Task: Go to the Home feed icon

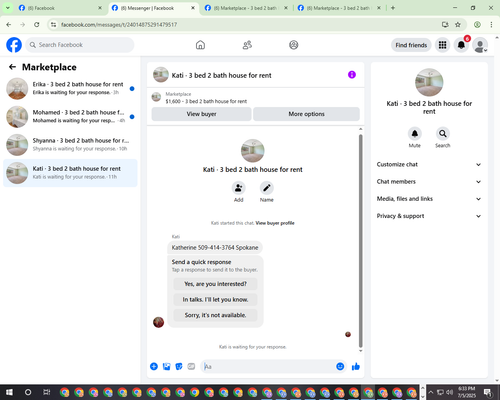Action: coord(200,45)
